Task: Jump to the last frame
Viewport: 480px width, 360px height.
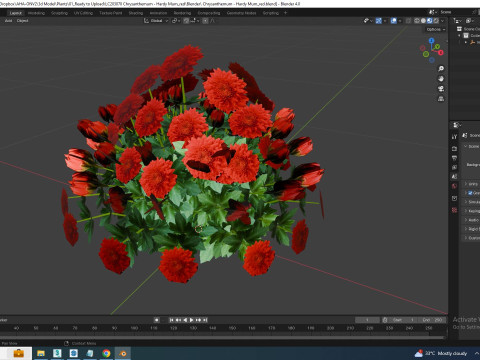Action: coord(205,320)
